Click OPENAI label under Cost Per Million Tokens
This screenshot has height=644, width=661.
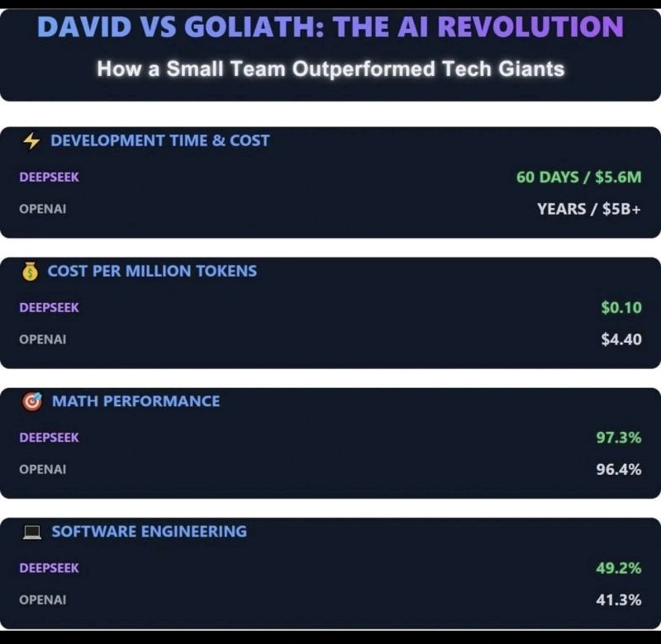[43, 339]
